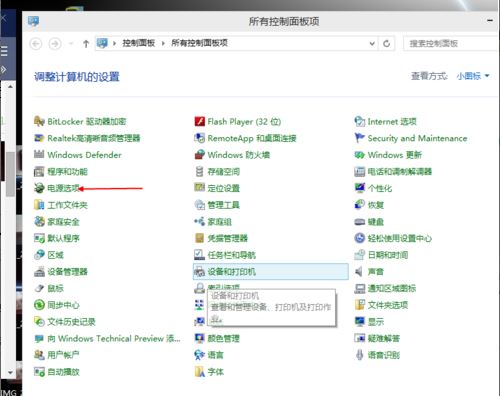
Task: Open 设备和打印机 highlighted item
Action: pyautogui.click(x=271, y=272)
